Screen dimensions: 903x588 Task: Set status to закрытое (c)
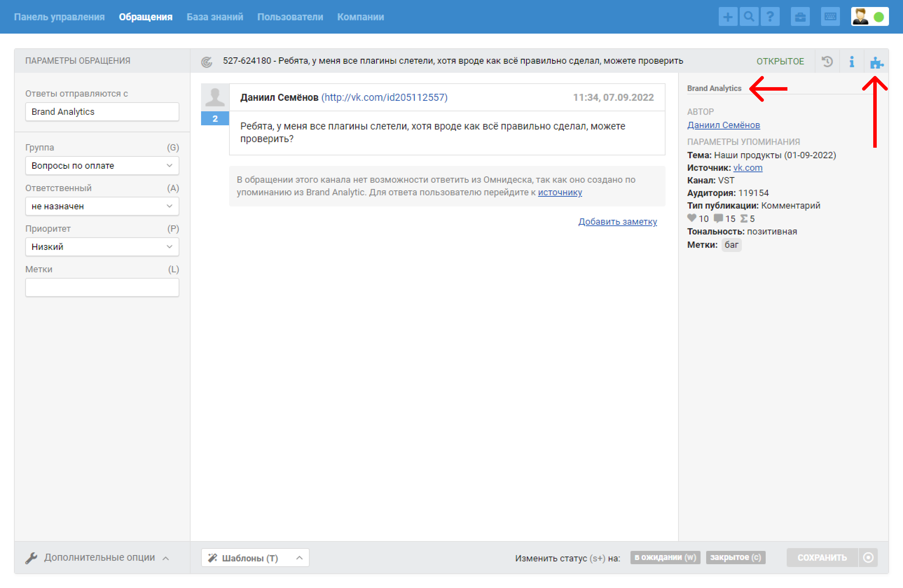(x=735, y=558)
